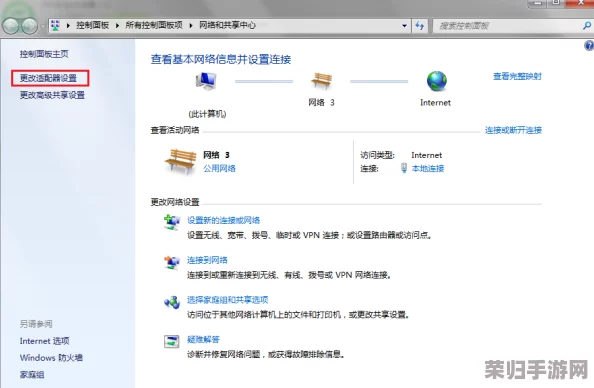Expand the address bar history dropdown arrow
The image size is (594, 388).
(x=405, y=26)
